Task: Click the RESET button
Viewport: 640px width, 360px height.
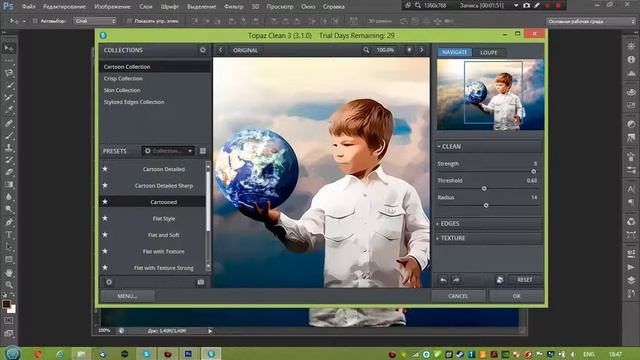Action: pos(525,280)
